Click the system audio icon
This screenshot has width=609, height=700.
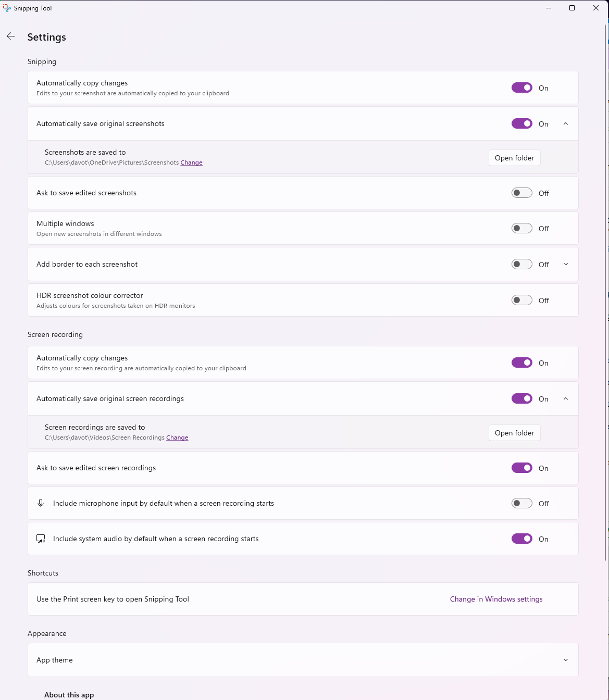point(41,539)
